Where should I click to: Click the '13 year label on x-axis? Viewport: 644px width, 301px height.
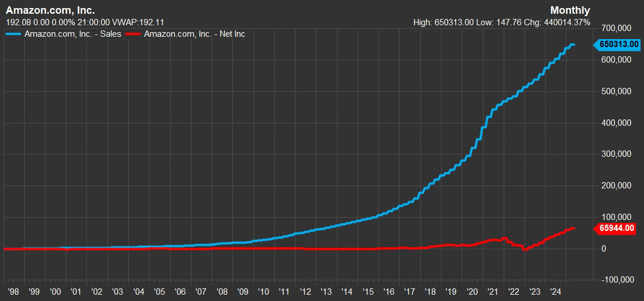coord(326,292)
